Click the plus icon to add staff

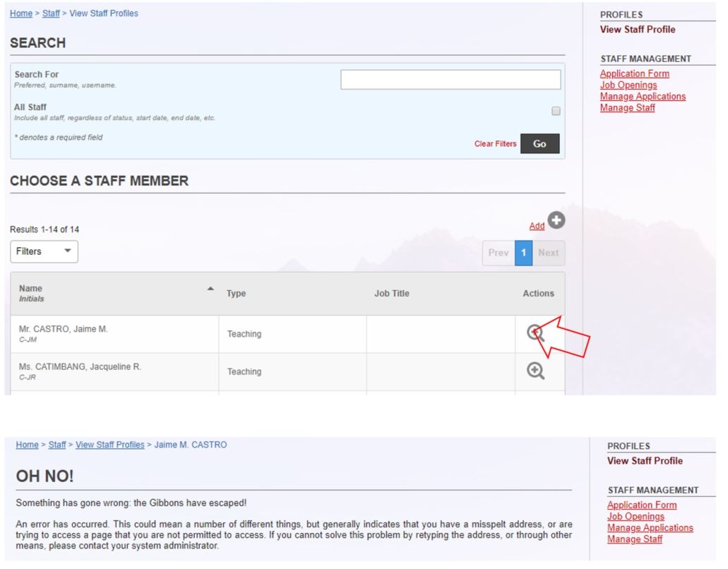pos(556,221)
